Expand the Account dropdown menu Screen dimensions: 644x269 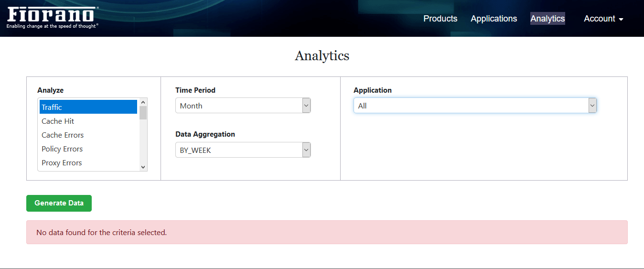coord(603,19)
